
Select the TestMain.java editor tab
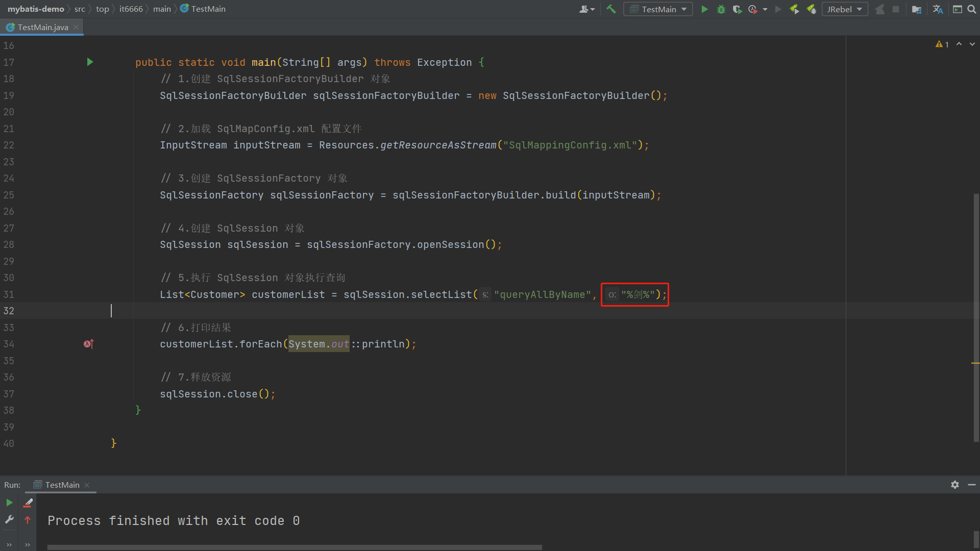(x=42, y=27)
